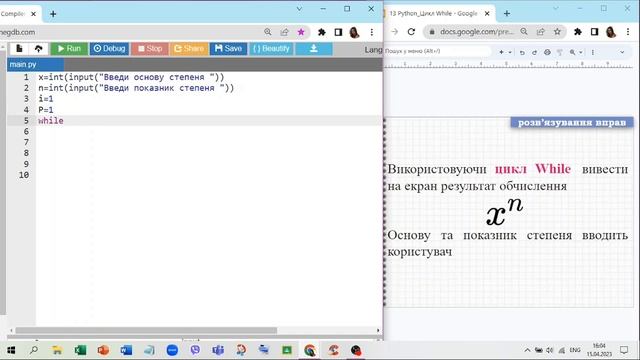This screenshot has width=640, height=360.
Task: Click the empty code line 7
Action: (x=209, y=142)
